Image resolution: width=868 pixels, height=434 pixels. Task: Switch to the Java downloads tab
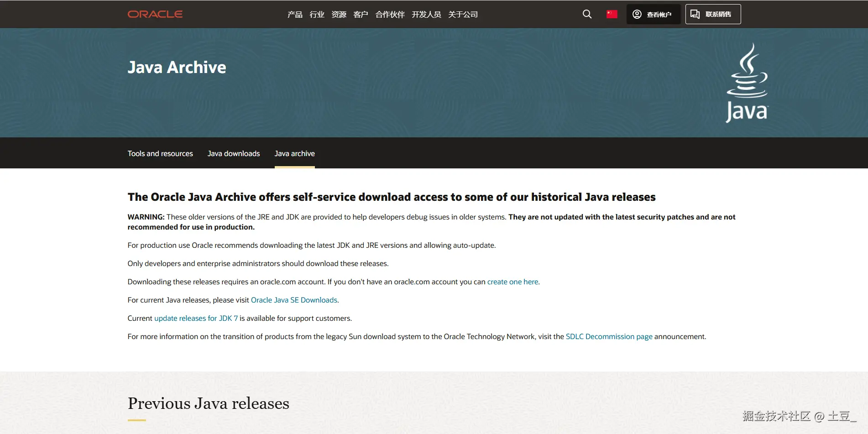234,153
